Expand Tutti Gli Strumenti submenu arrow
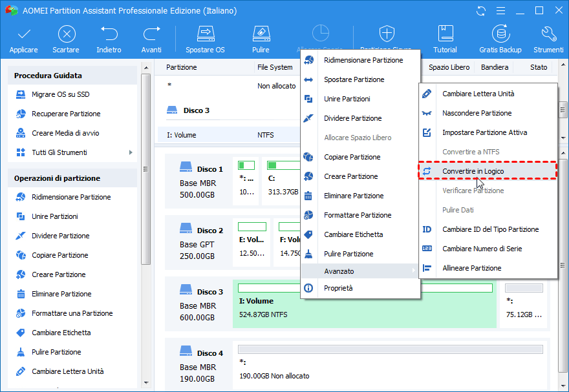 [131, 152]
